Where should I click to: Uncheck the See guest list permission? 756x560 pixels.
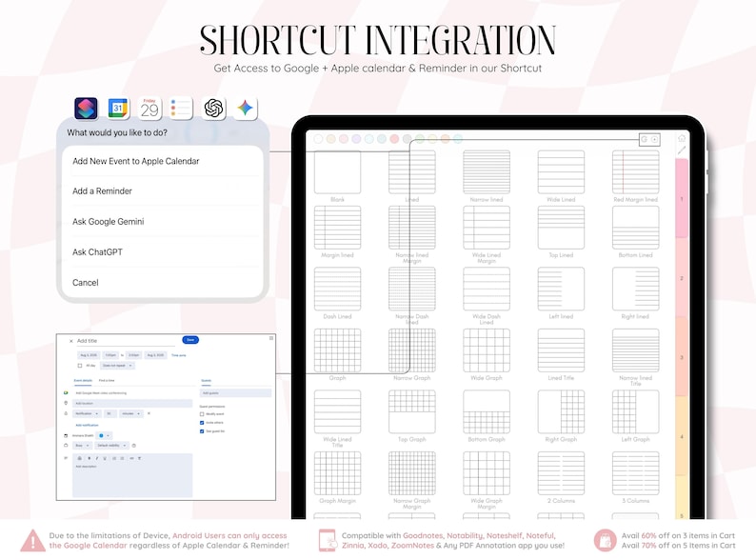202,431
